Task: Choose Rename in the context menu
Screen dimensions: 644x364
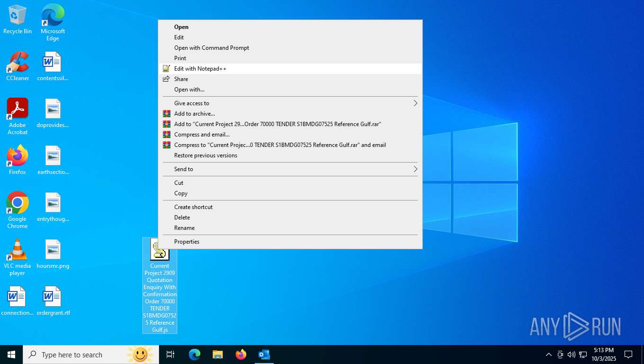Action: click(290, 228)
